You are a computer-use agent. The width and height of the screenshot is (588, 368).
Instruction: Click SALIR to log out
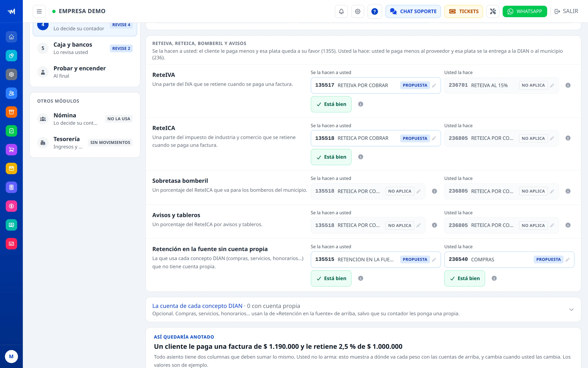point(566,11)
